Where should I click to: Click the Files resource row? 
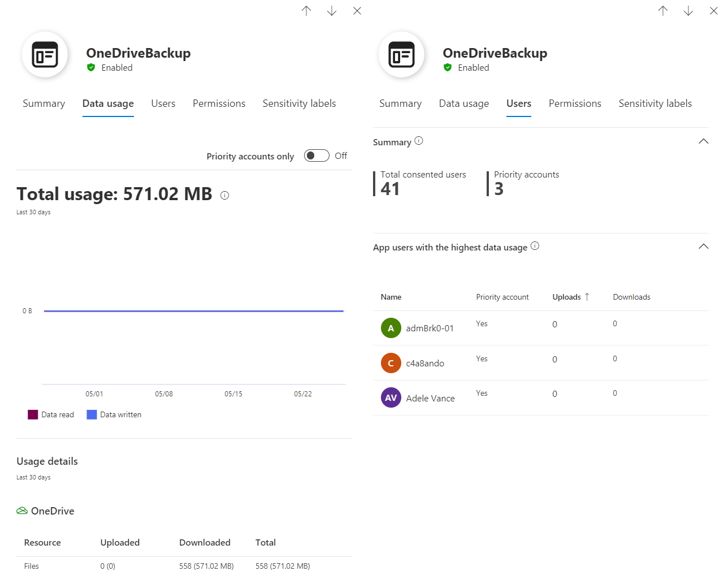tap(184, 566)
